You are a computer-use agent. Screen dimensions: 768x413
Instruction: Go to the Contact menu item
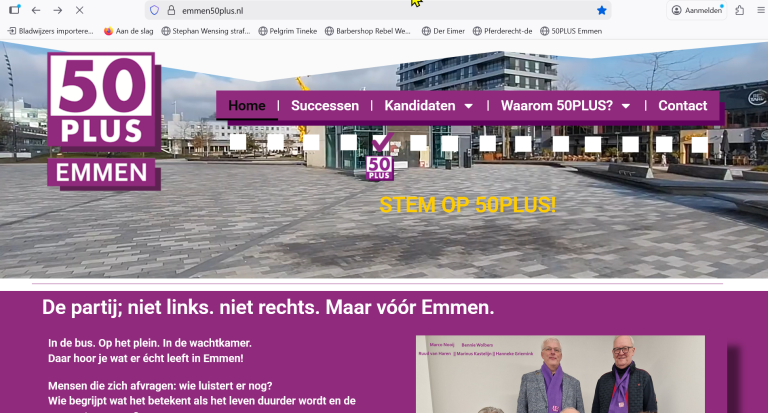[682, 106]
